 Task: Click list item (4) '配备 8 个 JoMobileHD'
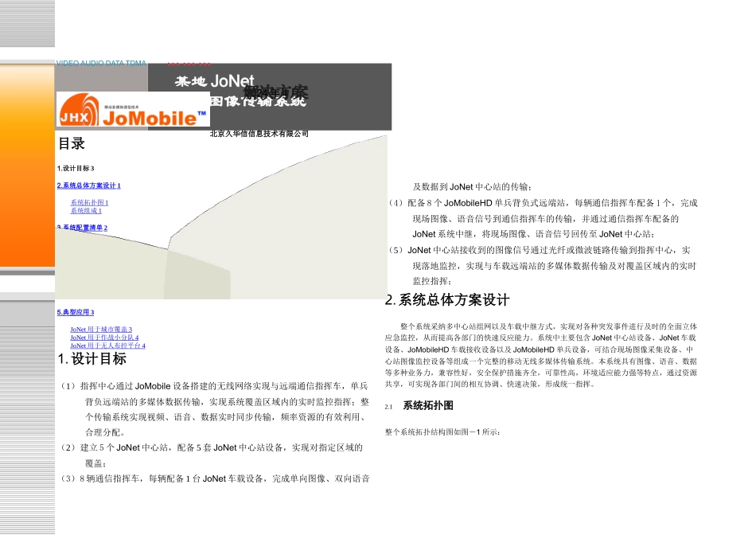click(x=543, y=218)
